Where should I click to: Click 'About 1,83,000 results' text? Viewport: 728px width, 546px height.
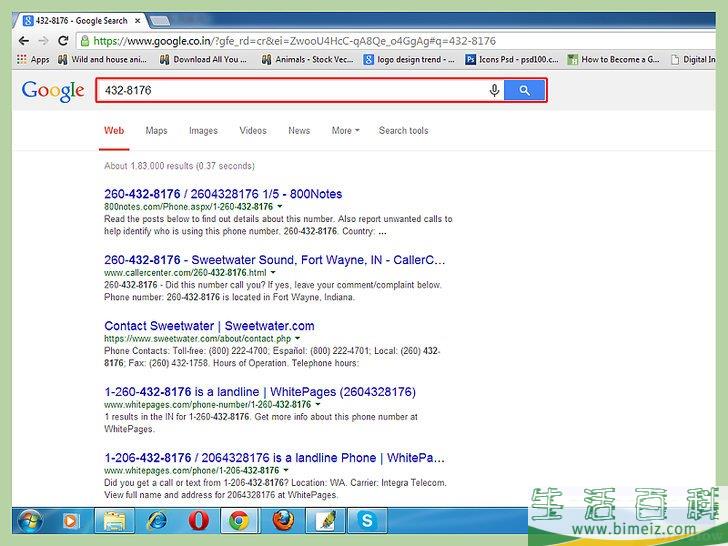coord(179,166)
